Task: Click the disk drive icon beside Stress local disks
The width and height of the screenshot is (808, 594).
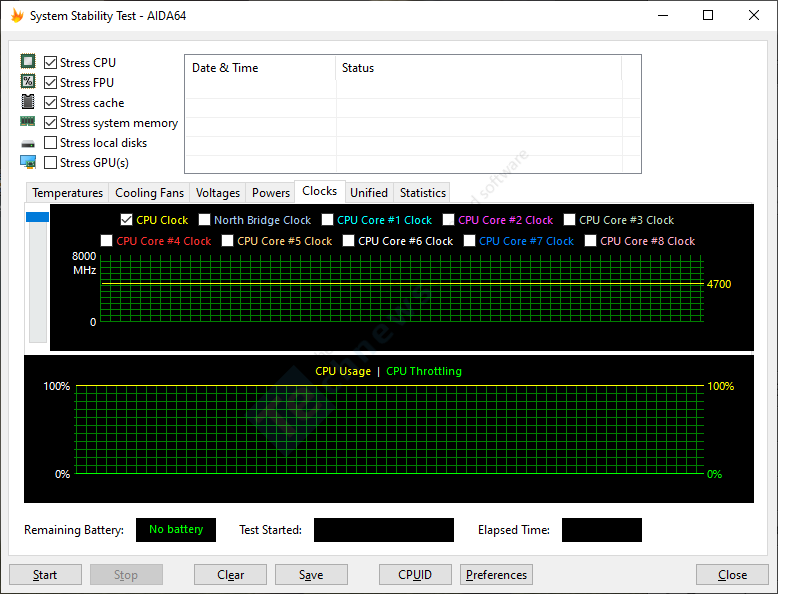Action: [28, 144]
